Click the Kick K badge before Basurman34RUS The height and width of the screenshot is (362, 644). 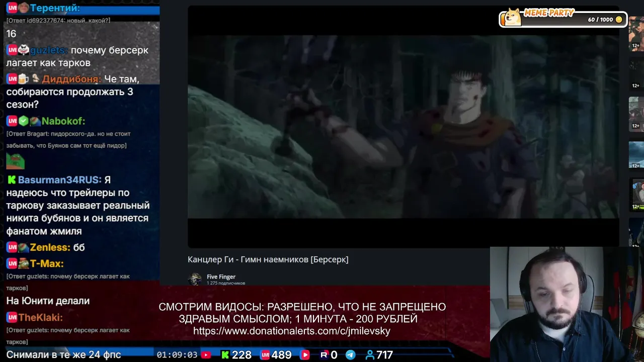pyautogui.click(x=11, y=180)
